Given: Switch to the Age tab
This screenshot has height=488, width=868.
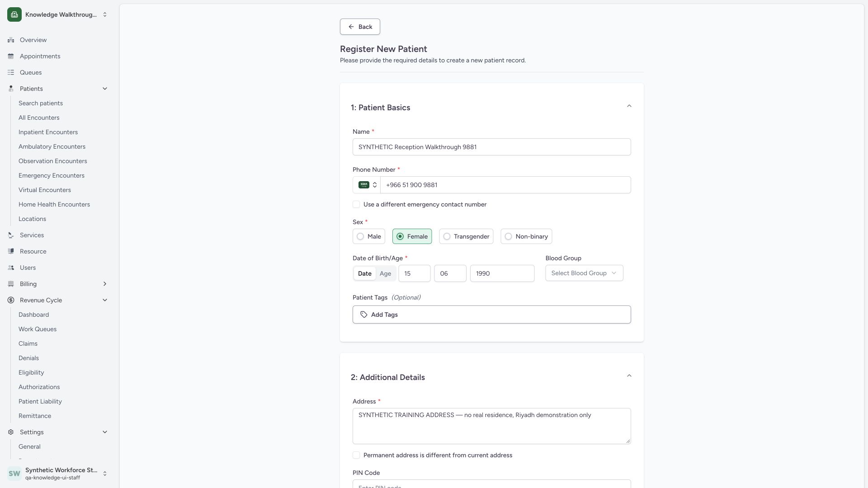Looking at the screenshot, I should click(385, 273).
